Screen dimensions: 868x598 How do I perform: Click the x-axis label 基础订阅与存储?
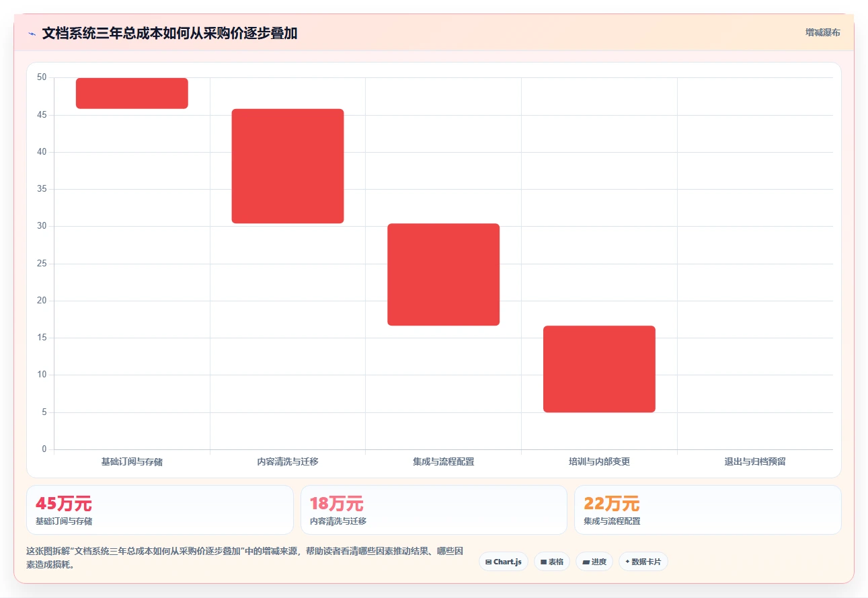click(x=132, y=462)
